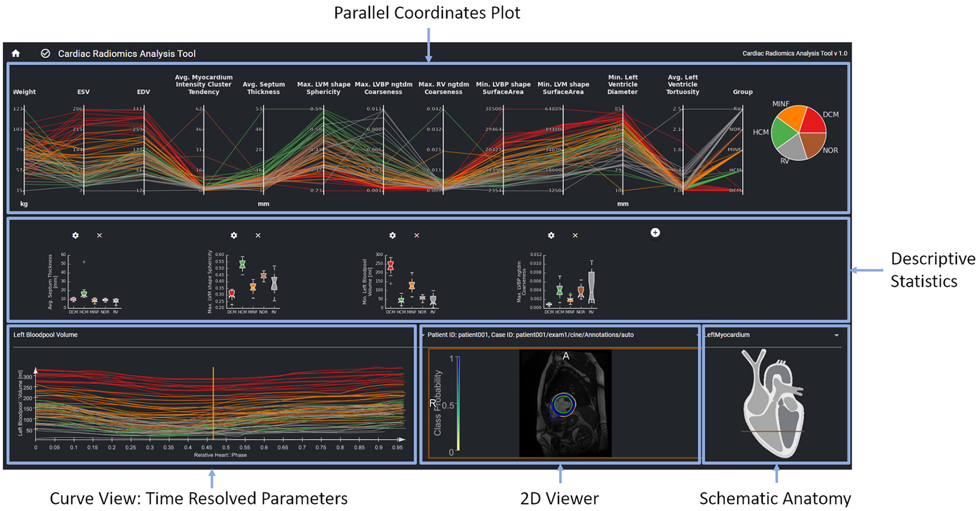Open the Patient ID case dropdown
Viewport: 980px width, 511px height.
point(696,335)
